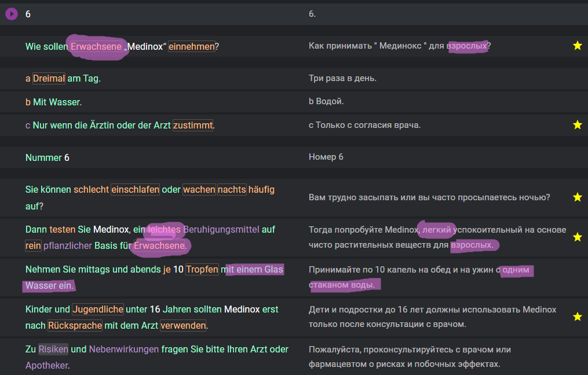The image size is (588, 375).
Task: Click the phrase 'стаканом воды.'
Action: click(342, 285)
